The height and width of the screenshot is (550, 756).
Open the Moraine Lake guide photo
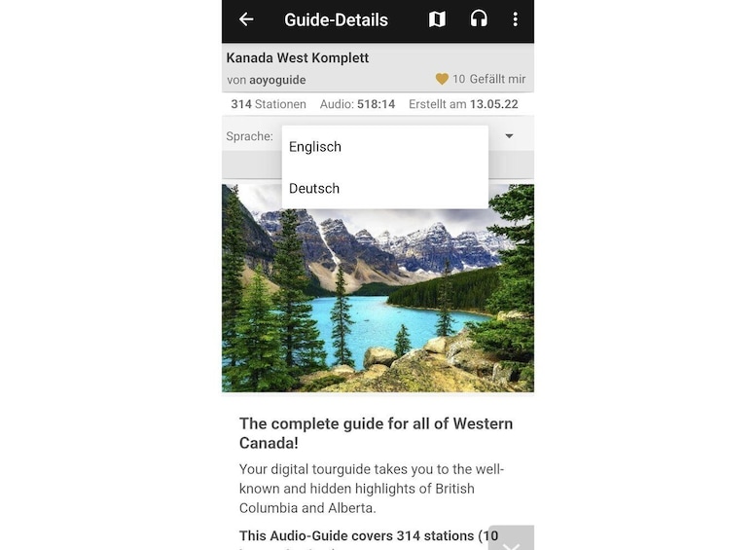(378, 288)
